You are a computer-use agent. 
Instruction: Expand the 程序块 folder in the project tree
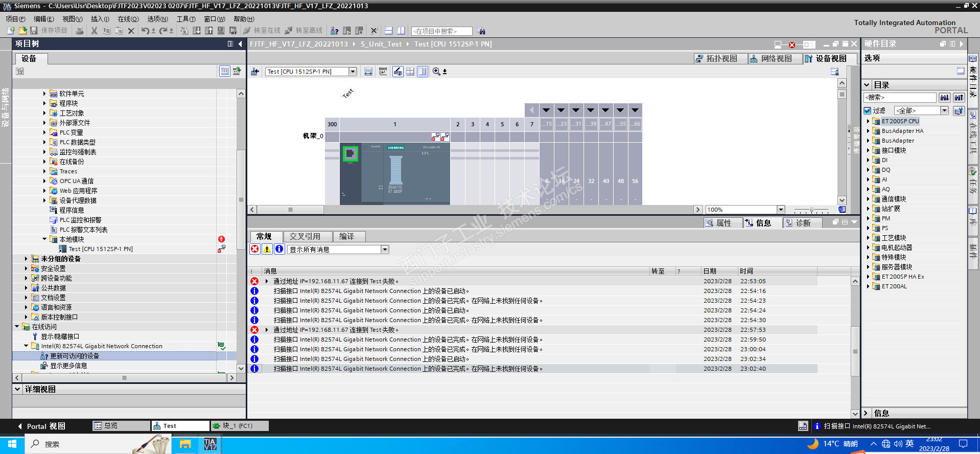click(44, 103)
